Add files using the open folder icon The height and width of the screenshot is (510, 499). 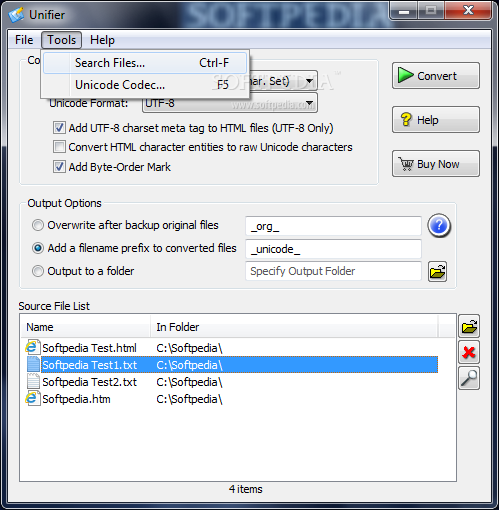point(469,326)
